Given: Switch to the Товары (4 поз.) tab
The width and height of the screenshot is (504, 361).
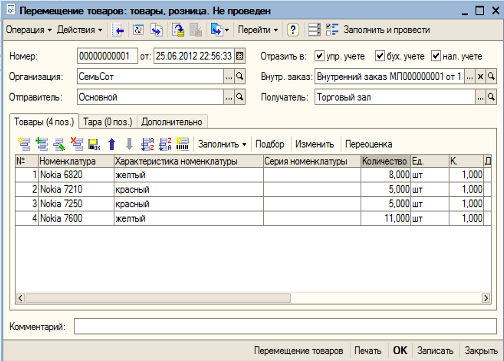Looking at the screenshot, I should point(44,122).
